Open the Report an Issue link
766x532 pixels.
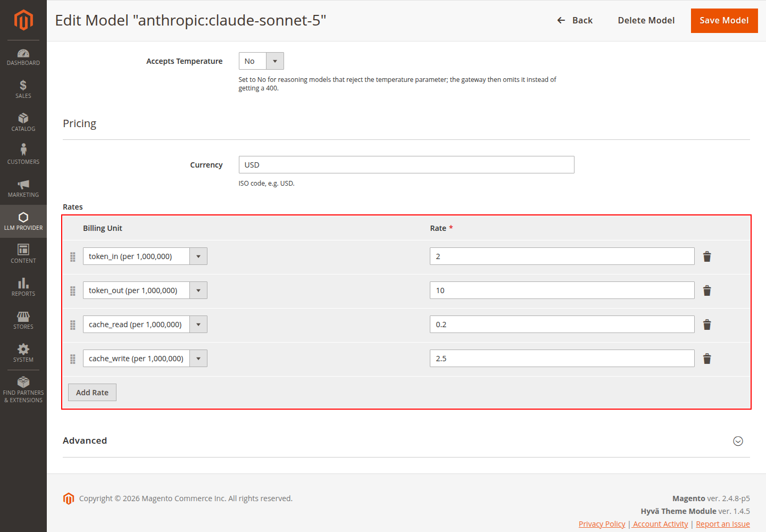coord(723,524)
